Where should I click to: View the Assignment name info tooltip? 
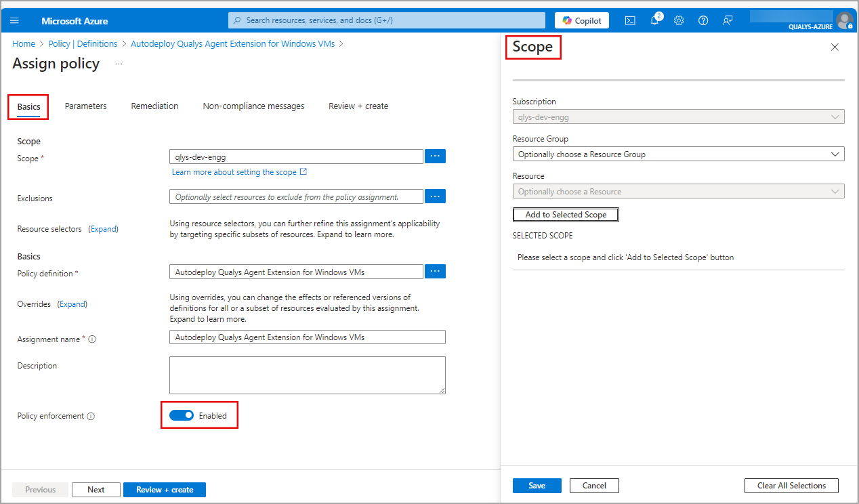[92, 339]
